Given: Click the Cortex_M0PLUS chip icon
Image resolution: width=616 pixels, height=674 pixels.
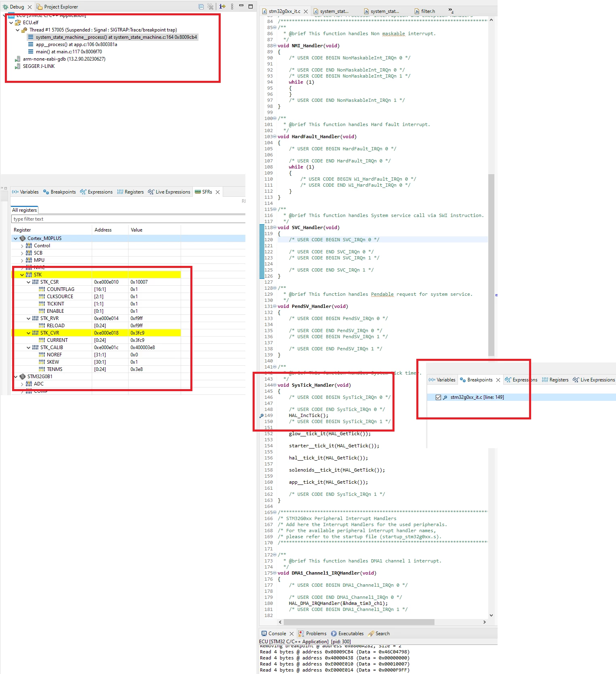Looking at the screenshot, I should (23, 238).
